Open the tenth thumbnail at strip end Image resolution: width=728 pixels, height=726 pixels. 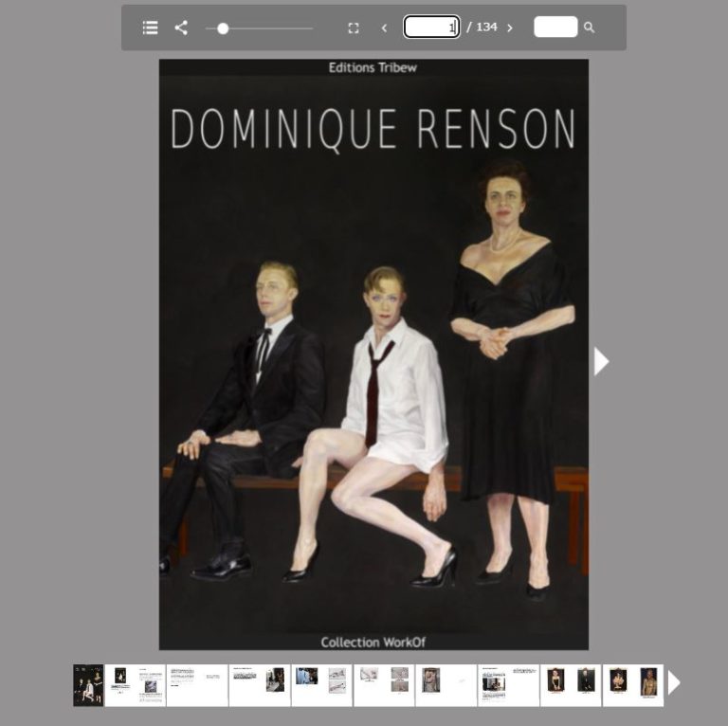[633, 685]
